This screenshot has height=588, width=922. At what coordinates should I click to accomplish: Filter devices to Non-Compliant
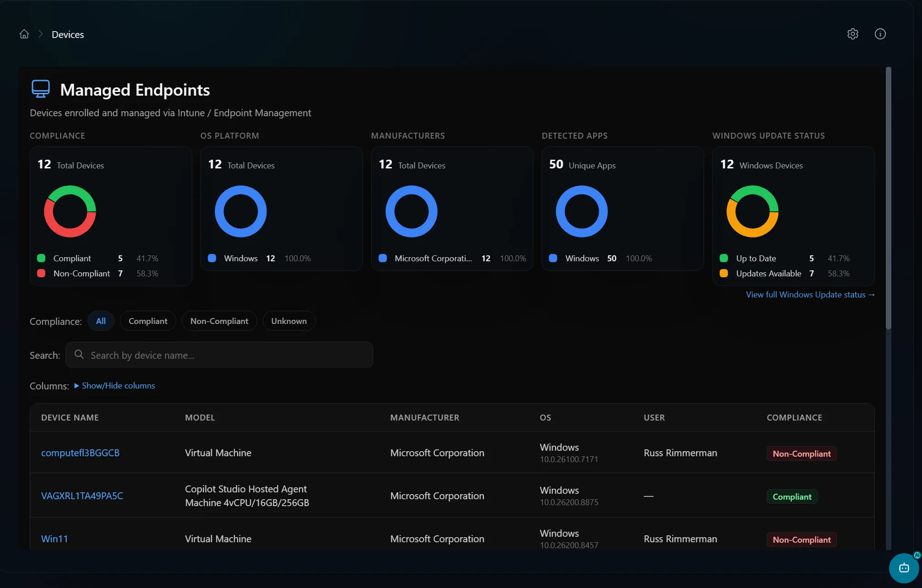click(219, 321)
